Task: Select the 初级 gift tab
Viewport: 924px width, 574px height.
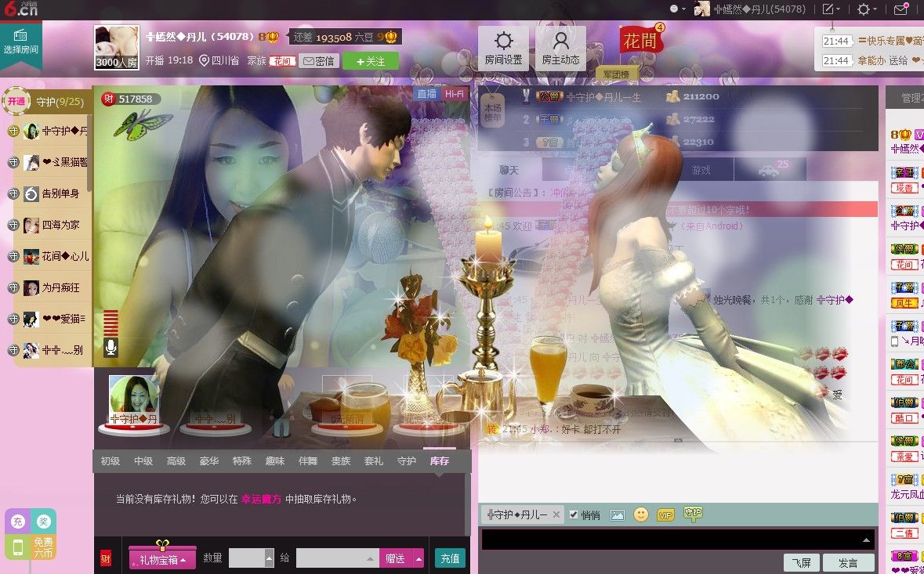Action: pyautogui.click(x=111, y=461)
